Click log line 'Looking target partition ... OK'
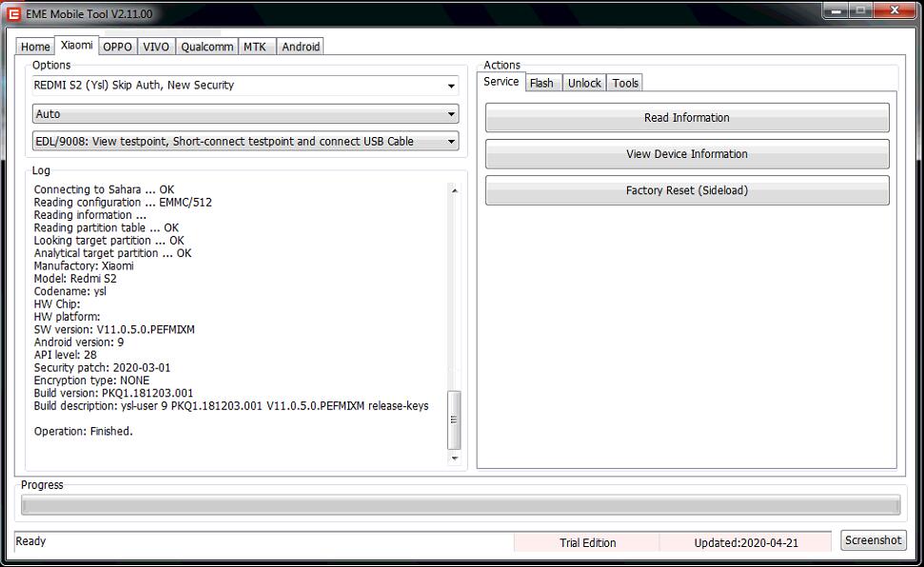The height and width of the screenshot is (567, 924). (109, 241)
